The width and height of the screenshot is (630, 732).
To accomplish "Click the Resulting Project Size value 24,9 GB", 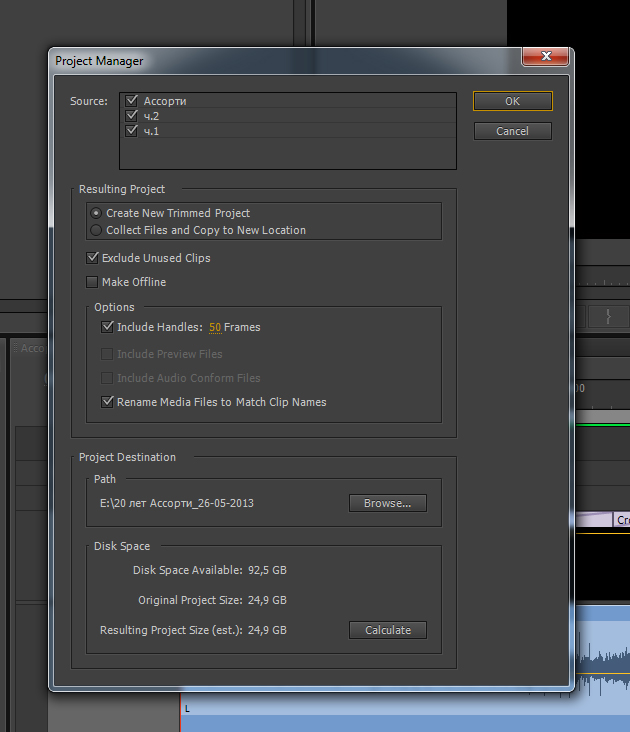I will tap(267, 630).
